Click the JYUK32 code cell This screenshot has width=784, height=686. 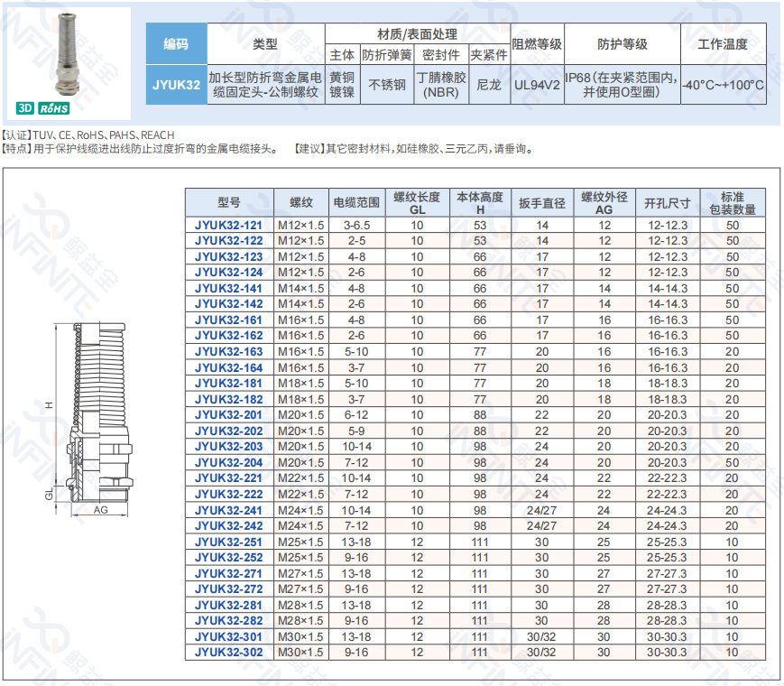177,85
